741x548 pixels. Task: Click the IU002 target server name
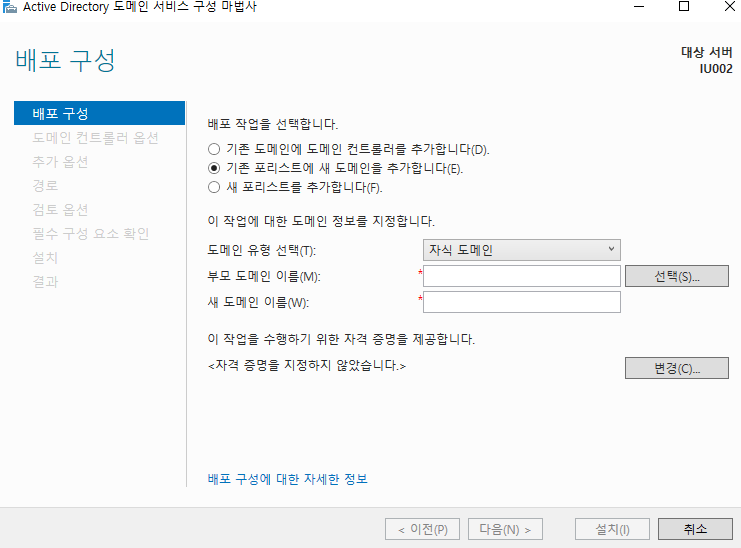[716, 69]
